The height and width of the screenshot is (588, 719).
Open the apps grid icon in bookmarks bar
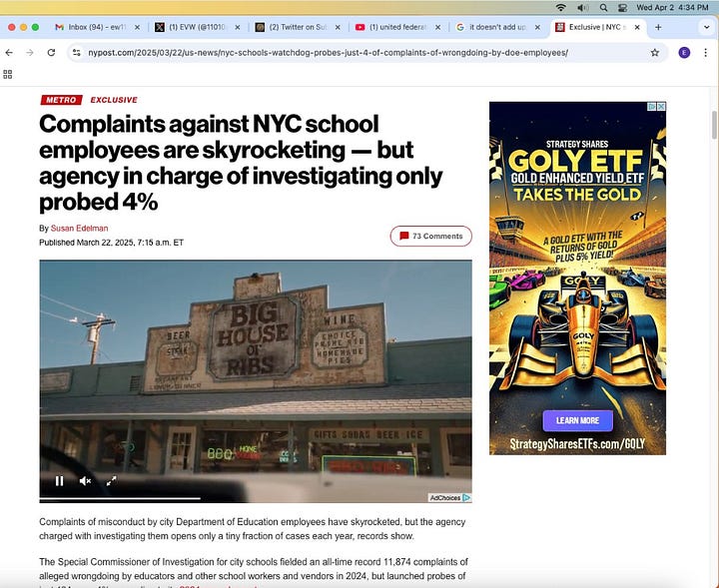[7, 74]
